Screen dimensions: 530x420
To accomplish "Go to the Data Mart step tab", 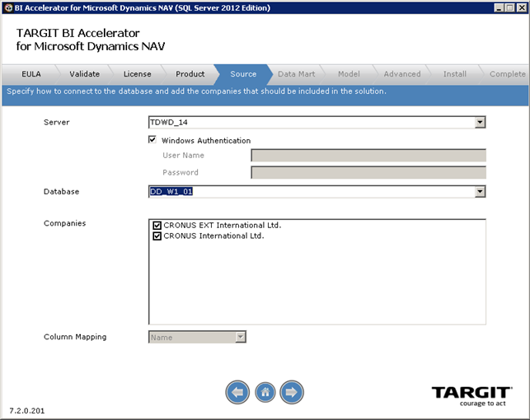I will pyautogui.click(x=297, y=74).
